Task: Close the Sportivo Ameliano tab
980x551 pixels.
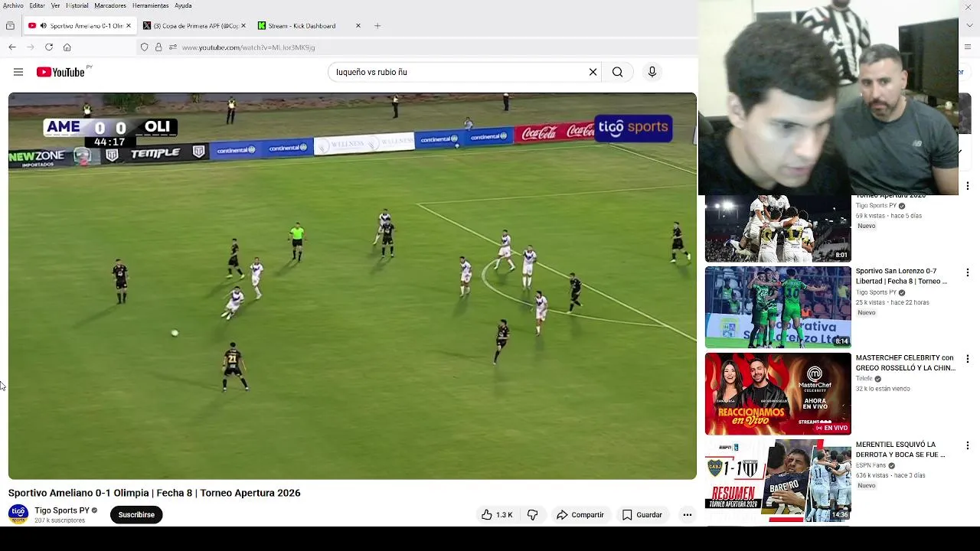Action: point(128,26)
